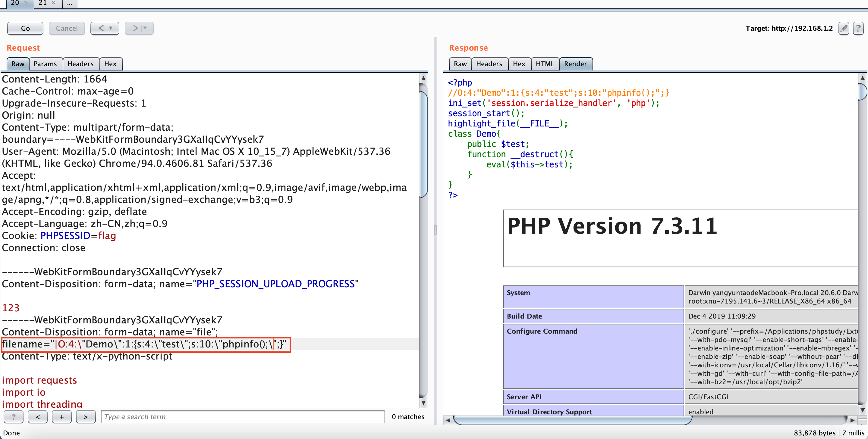Click the cookie value 'flag'
Screen dimensions: 868x439
(x=107, y=236)
